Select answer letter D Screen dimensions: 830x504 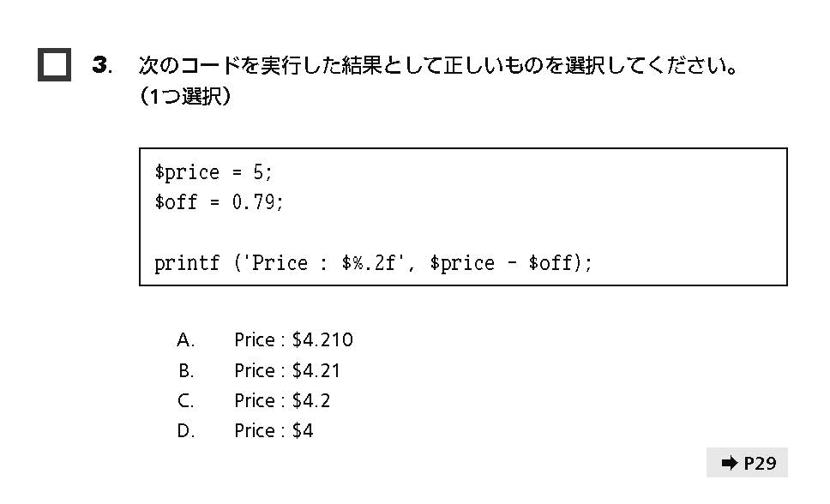click(186, 431)
